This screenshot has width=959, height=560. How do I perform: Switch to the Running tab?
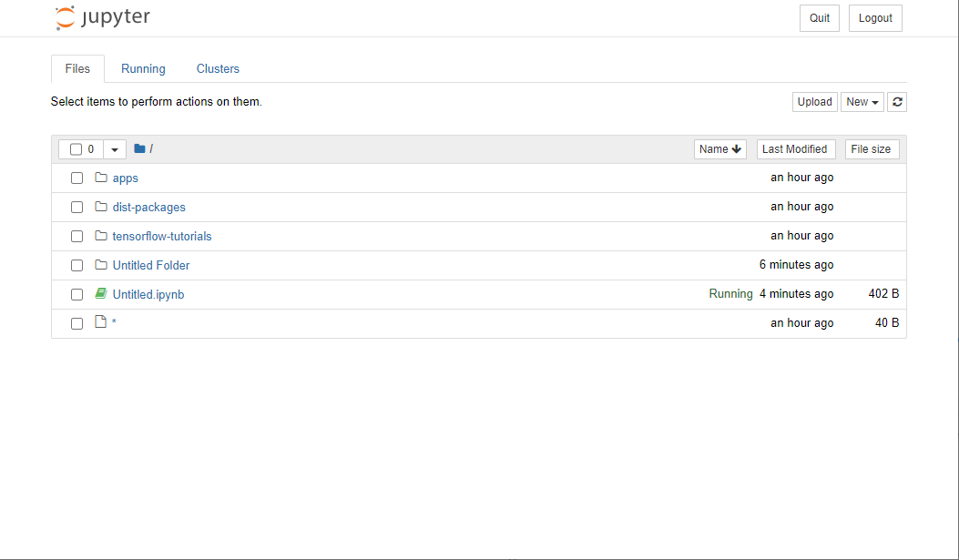[143, 69]
